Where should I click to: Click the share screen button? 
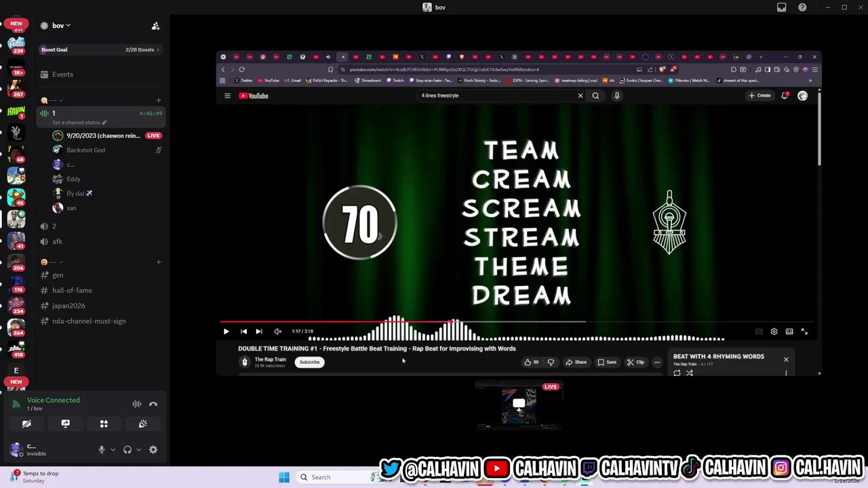(x=65, y=424)
